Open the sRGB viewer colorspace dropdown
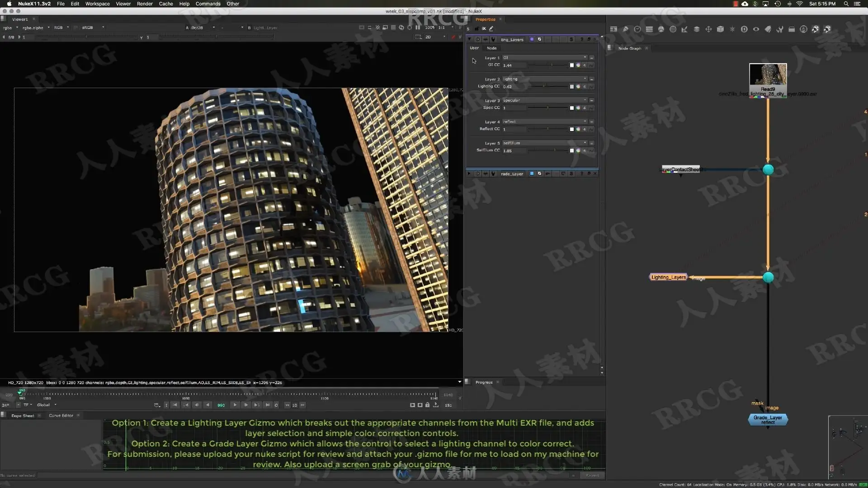Image resolution: width=868 pixels, height=488 pixels. pos(93,28)
